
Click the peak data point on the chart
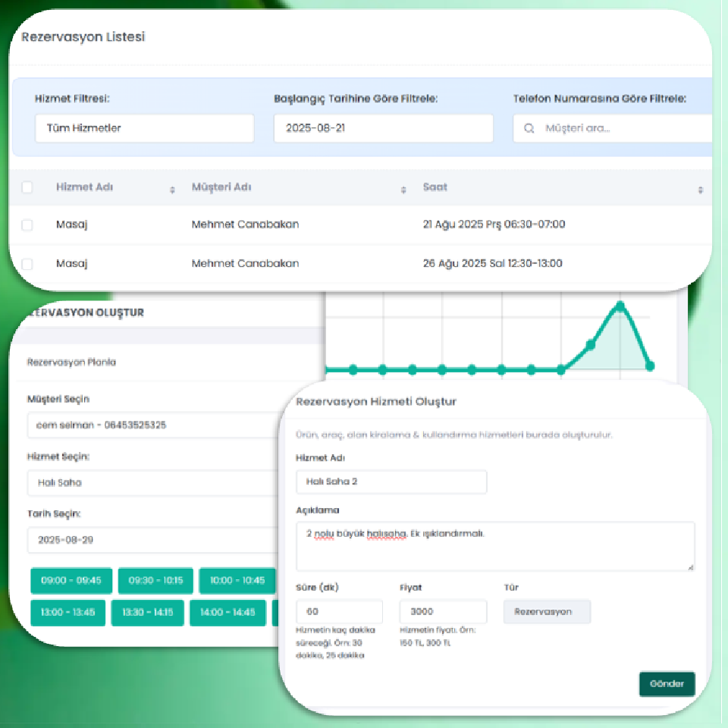point(620,306)
